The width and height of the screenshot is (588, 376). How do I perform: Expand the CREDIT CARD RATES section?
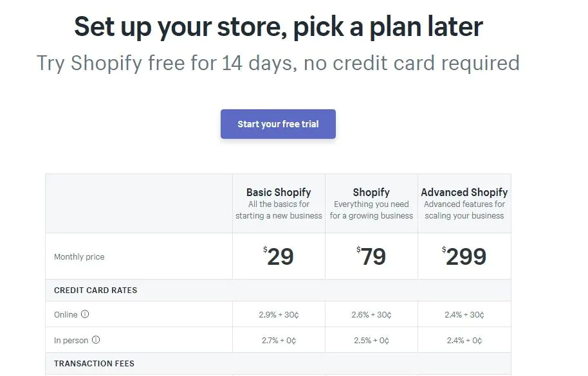[95, 291]
